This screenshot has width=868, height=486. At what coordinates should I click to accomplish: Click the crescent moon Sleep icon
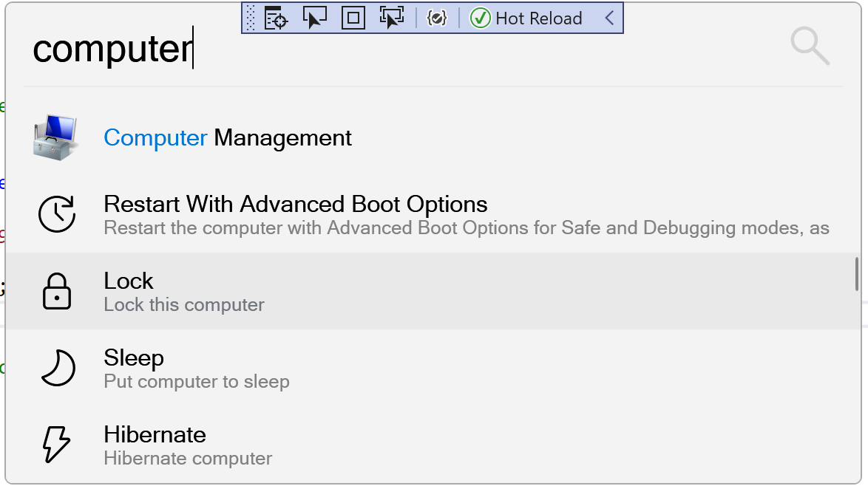tap(58, 368)
